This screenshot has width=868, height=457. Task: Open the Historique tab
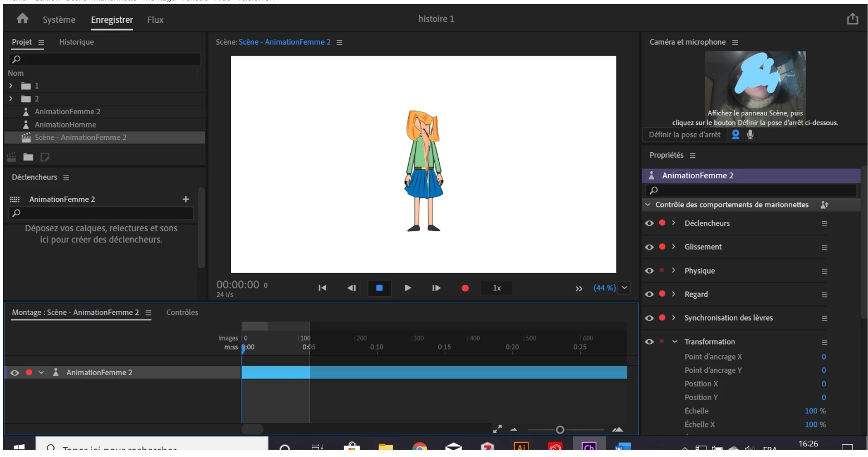76,42
